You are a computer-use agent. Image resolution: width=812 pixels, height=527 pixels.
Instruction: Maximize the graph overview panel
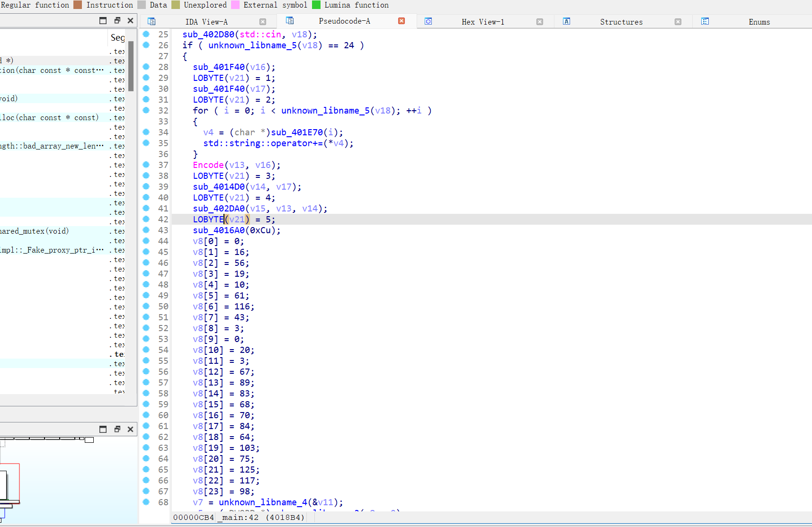pyautogui.click(x=103, y=429)
